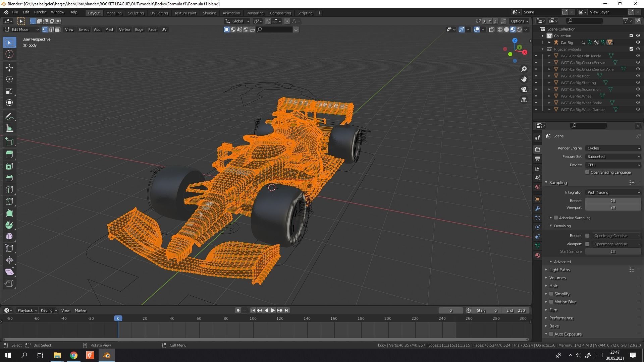The width and height of the screenshot is (644, 362).
Task: Switch to the Shading workspace tab
Action: pyautogui.click(x=209, y=13)
